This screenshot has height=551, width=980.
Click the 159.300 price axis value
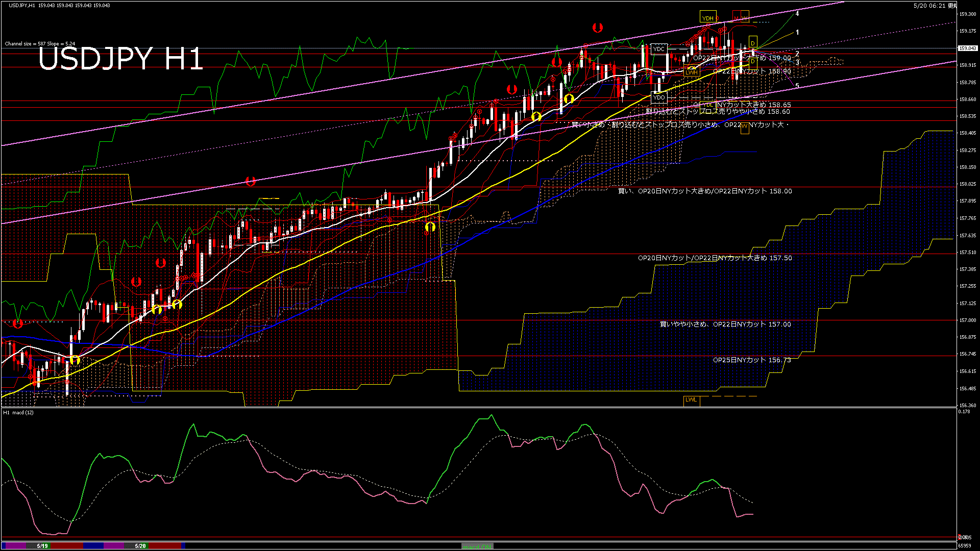click(x=968, y=14)
